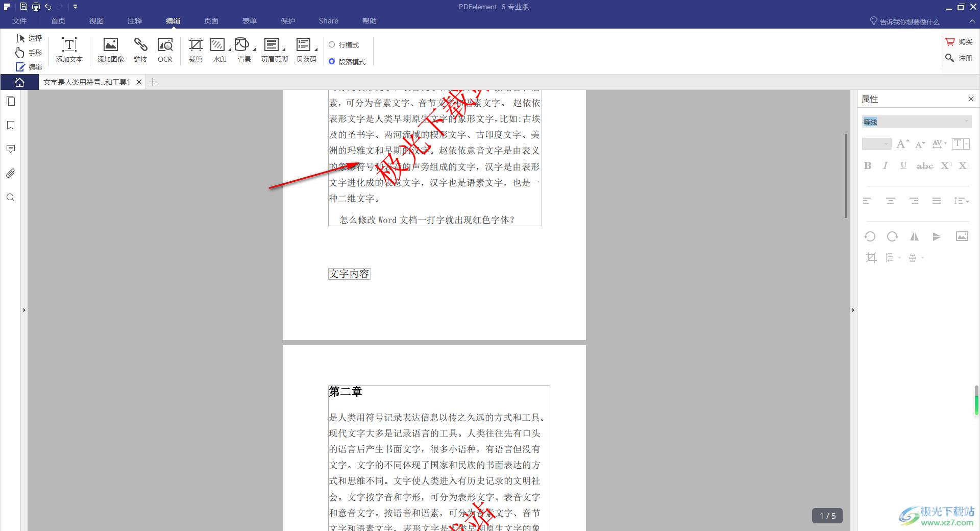Open the text color dropdown

(x=961, y=144)
